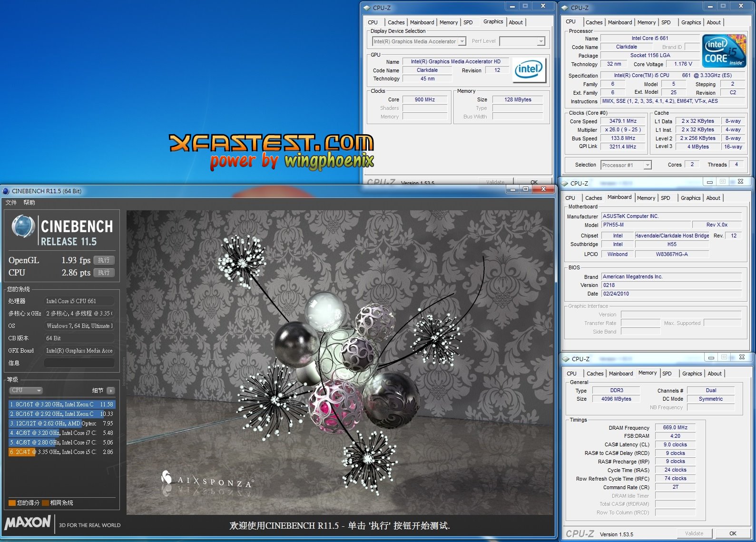This screenshot has height=542, width=756.
Task: Close the CPU-Z Graphics tab window
Action: click(x=543, y=6)
